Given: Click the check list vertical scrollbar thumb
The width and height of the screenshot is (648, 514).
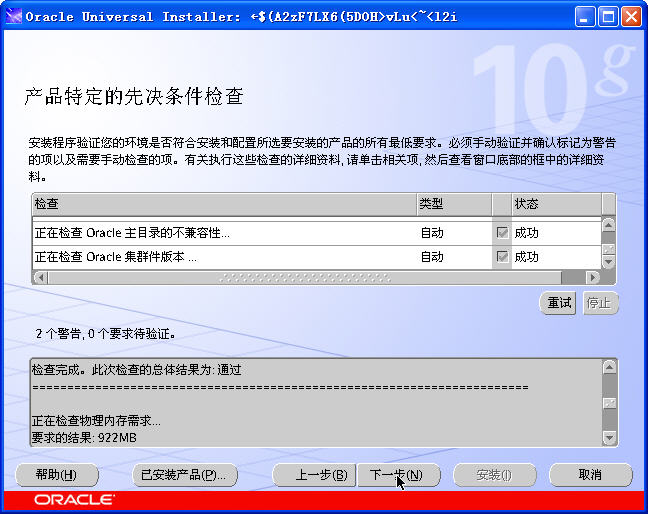Looking at the screenshot, I should (x=608, y=250).
